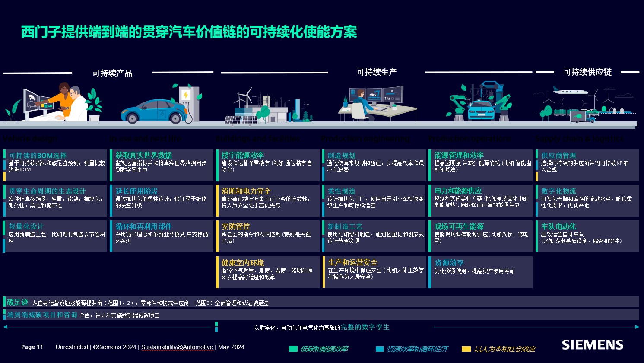The height and width of the screenshot is (363, 644).
Task: Click the 现场可再生能源 card
Action: [x=481, y=236]
